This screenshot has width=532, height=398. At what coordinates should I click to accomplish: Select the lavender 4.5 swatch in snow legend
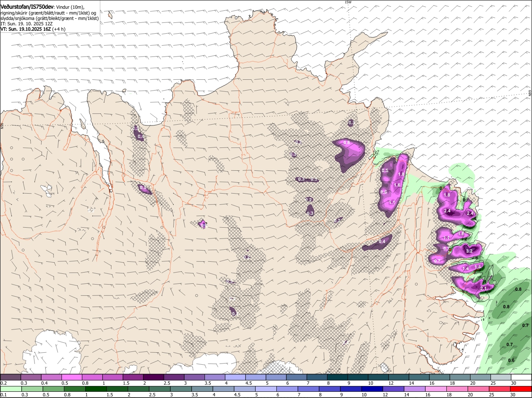tap(256, 377)
